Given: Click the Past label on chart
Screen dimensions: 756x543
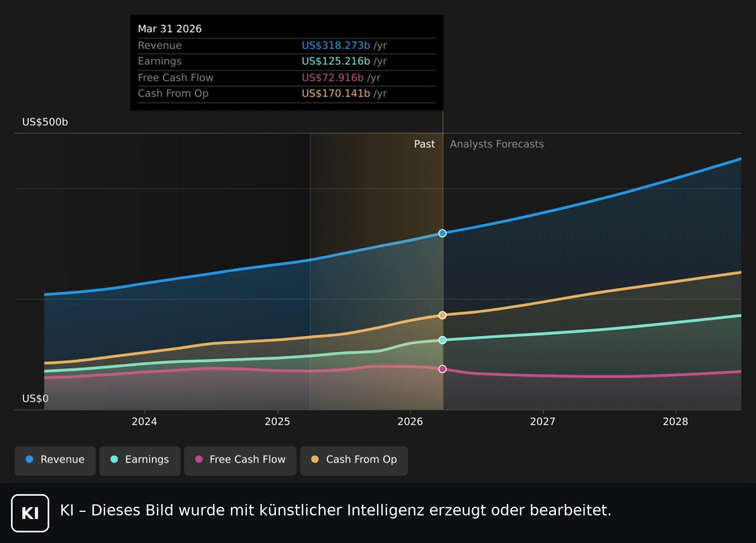Looking at the screenshot, I should click(x=424, y=144).
